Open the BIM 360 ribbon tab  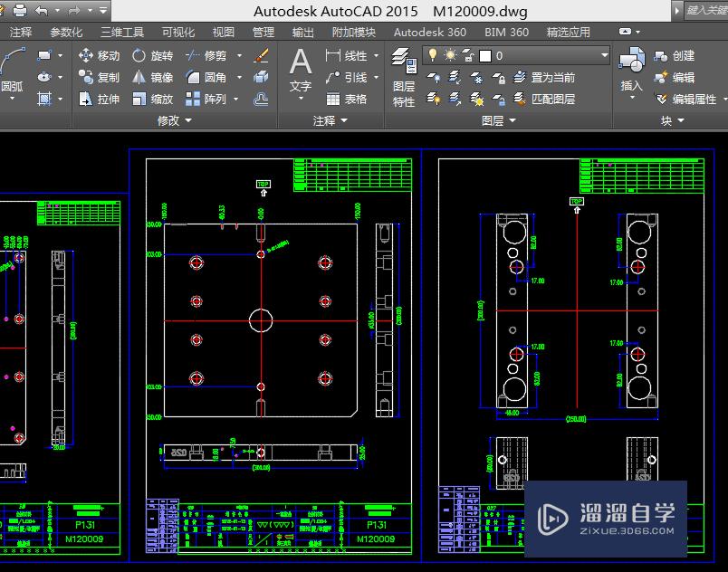(x=506, y=32)
